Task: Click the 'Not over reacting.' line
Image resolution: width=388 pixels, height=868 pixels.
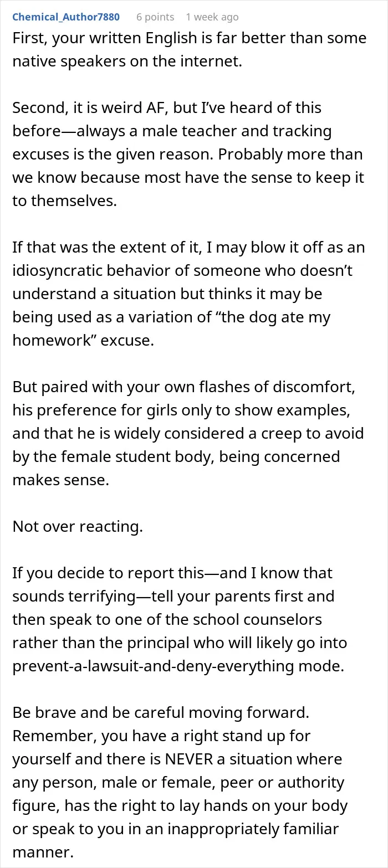Action: (x=78, y=526)
